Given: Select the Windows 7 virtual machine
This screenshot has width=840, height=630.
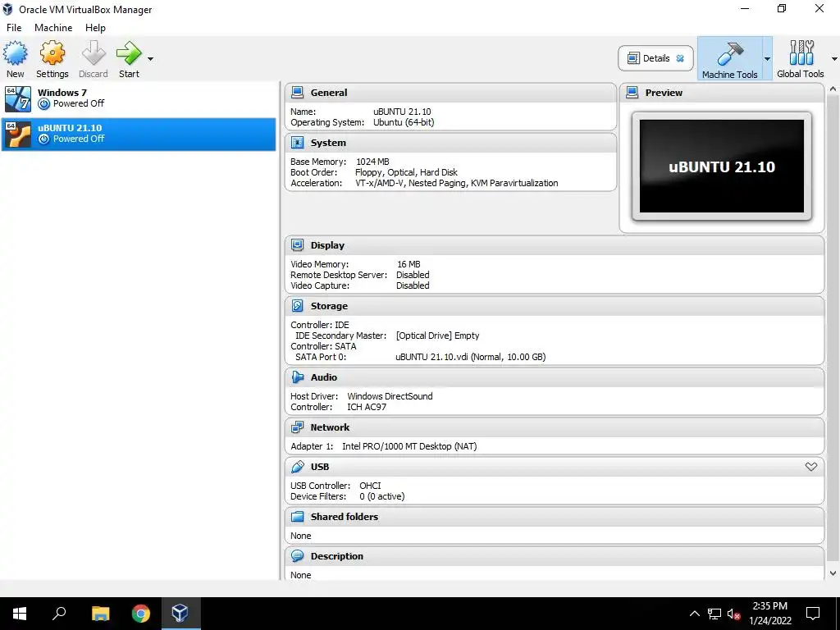Looking at the screenshot, I should click(138, 98).
